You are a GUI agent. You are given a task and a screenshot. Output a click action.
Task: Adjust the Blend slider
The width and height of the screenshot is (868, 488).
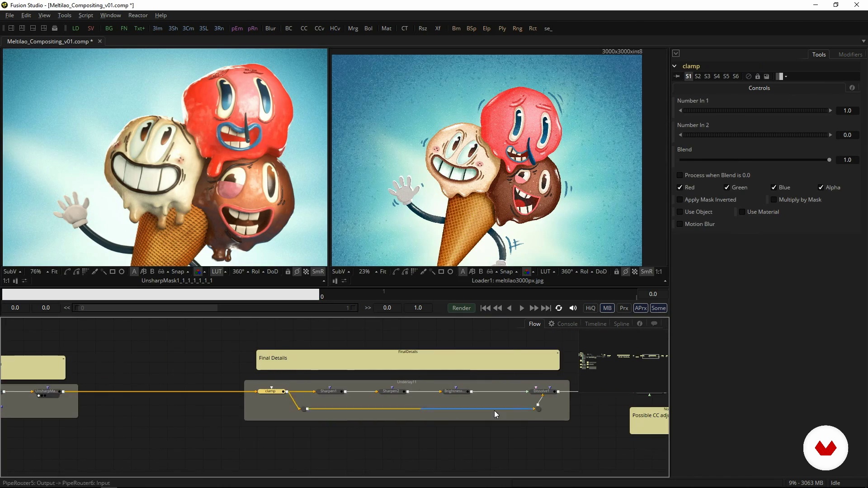click(x=754, y=160)
